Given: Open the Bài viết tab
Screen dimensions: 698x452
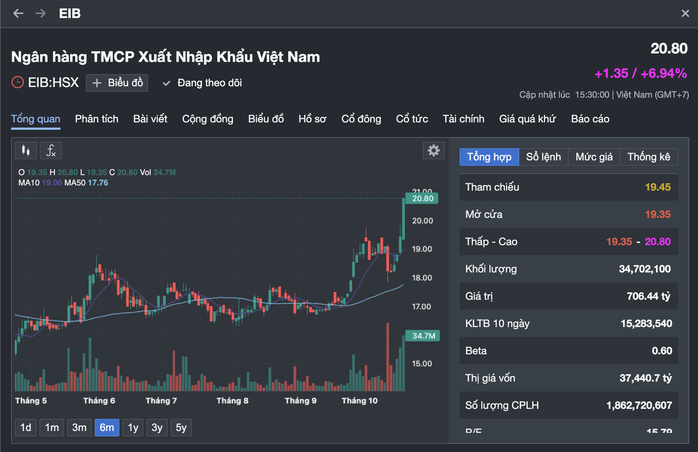Looking at the screenshot, I should pos(150,119).
